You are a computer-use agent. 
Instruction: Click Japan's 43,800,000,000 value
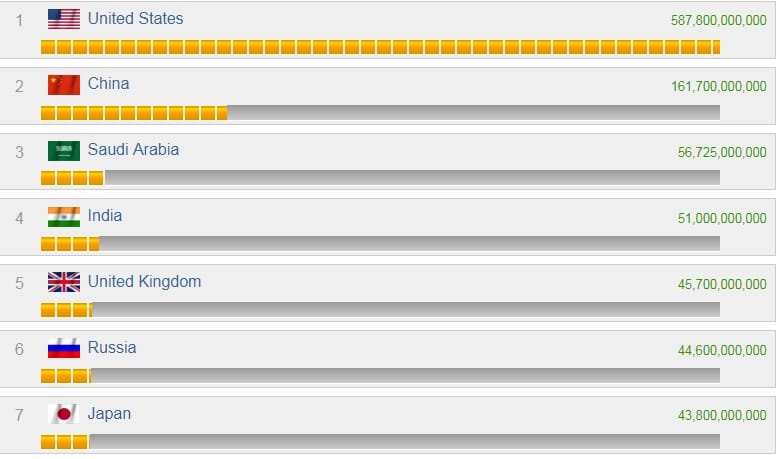coord(722,416)
